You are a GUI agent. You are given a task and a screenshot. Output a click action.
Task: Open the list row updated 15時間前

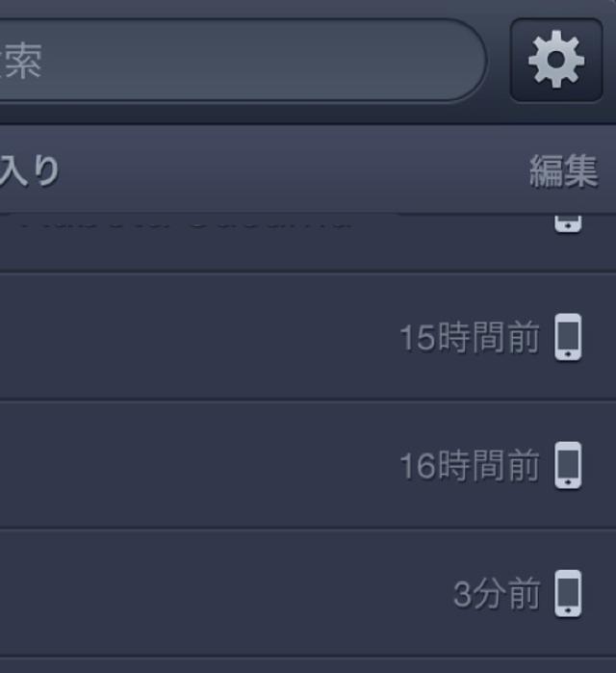pyautogui.click(x=308, y=337)
